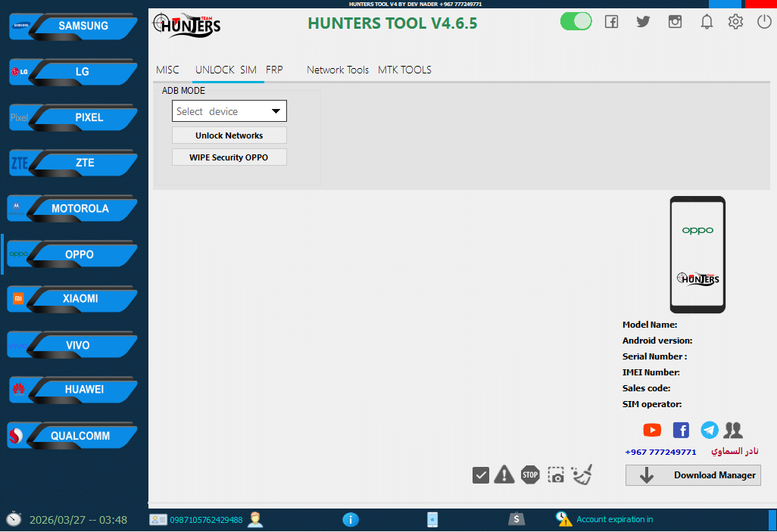Click the broom clean-log icon
Image resolution: width=777 pixels, height=532 pixels.
tap(582, 474)
